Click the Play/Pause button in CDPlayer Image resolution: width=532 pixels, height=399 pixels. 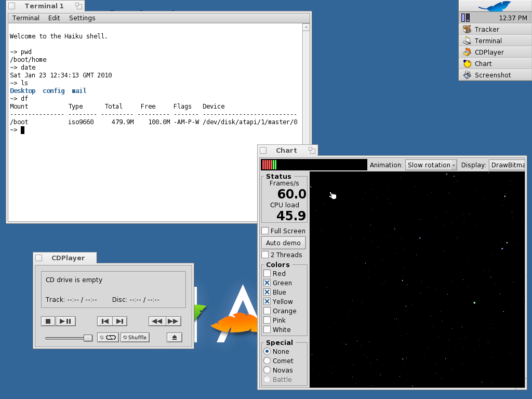tap(65, 321)
